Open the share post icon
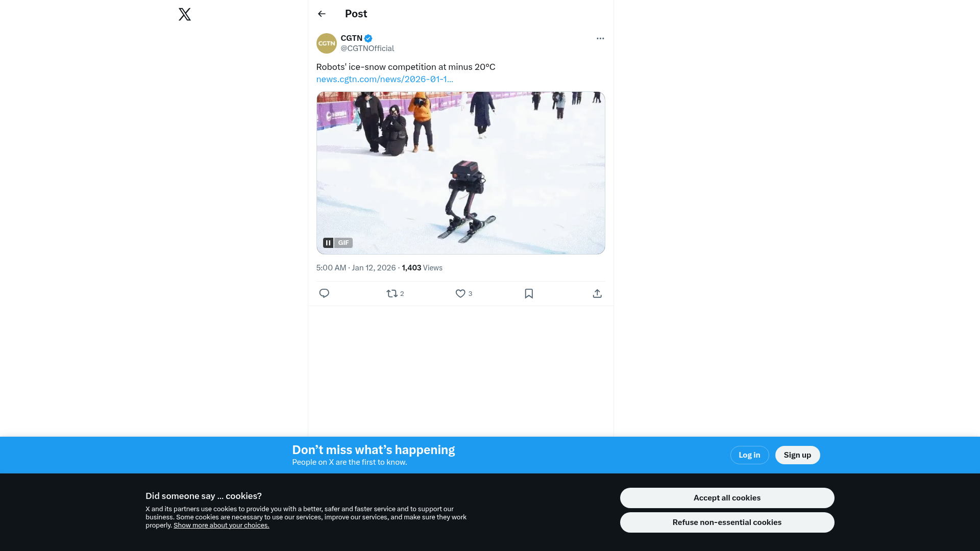The height and width of the screenshot is (551, 980). (597, 293)
